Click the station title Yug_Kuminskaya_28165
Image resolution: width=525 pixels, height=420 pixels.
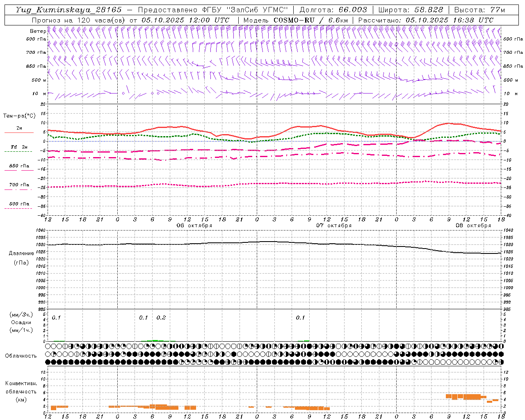68,10
